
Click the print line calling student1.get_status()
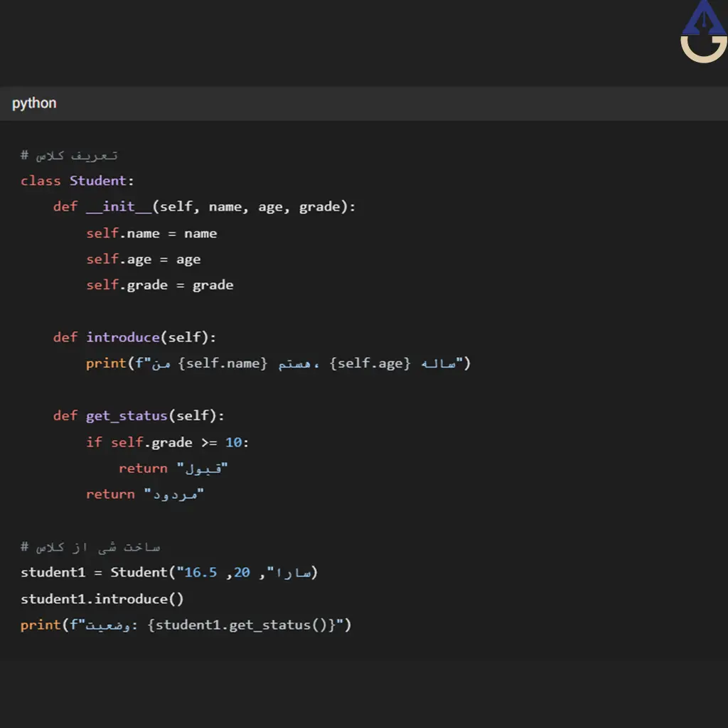[x=186, y=625]
